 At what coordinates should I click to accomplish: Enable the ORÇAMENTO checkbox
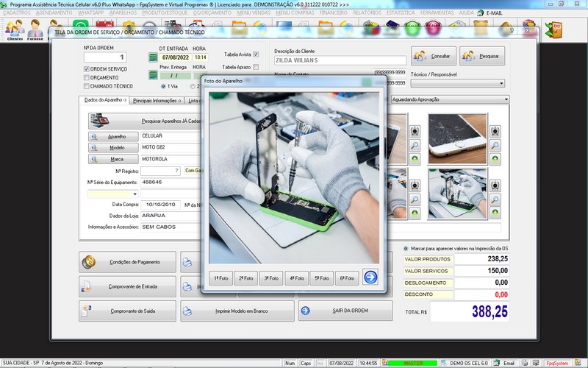coord(86,77)
